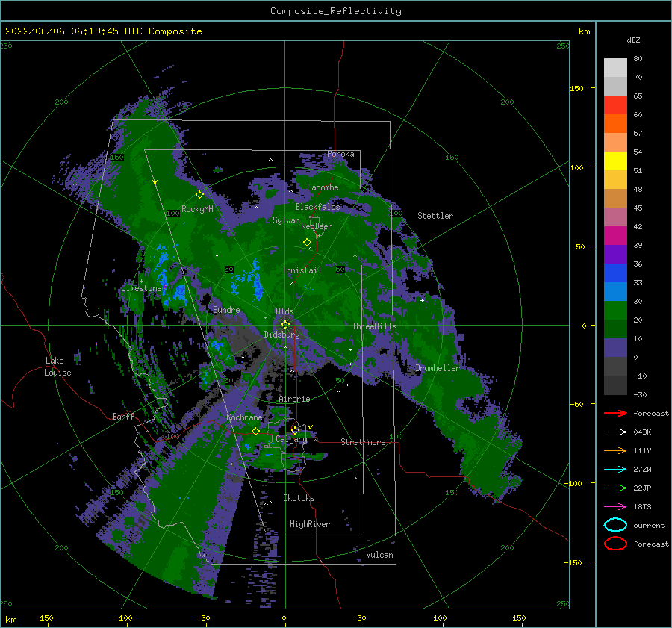The image size is (672, 628).
Task: Pick the orange 57–60 dBZ color swatch
Action: [x=615, y=124]
